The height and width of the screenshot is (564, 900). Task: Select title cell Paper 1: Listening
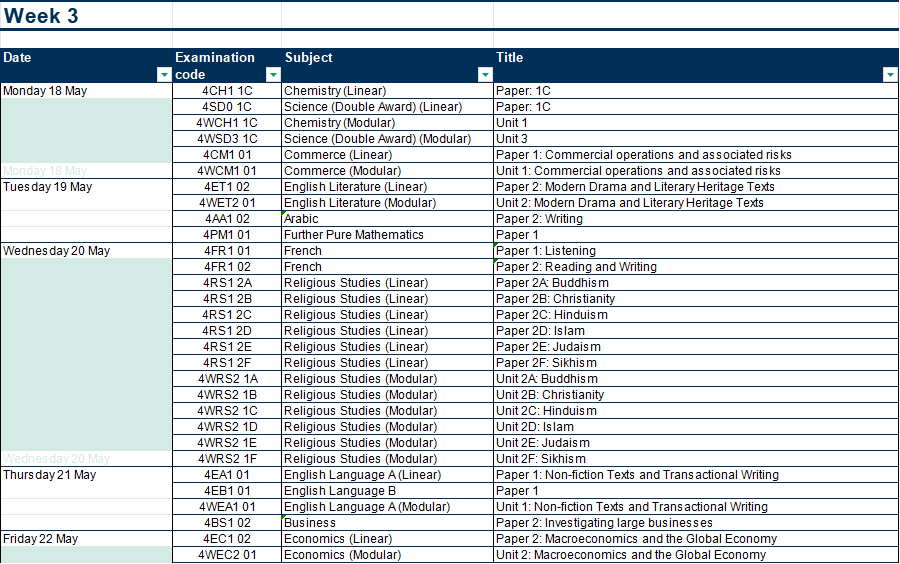pyautogui.click(x=545, y=251)
